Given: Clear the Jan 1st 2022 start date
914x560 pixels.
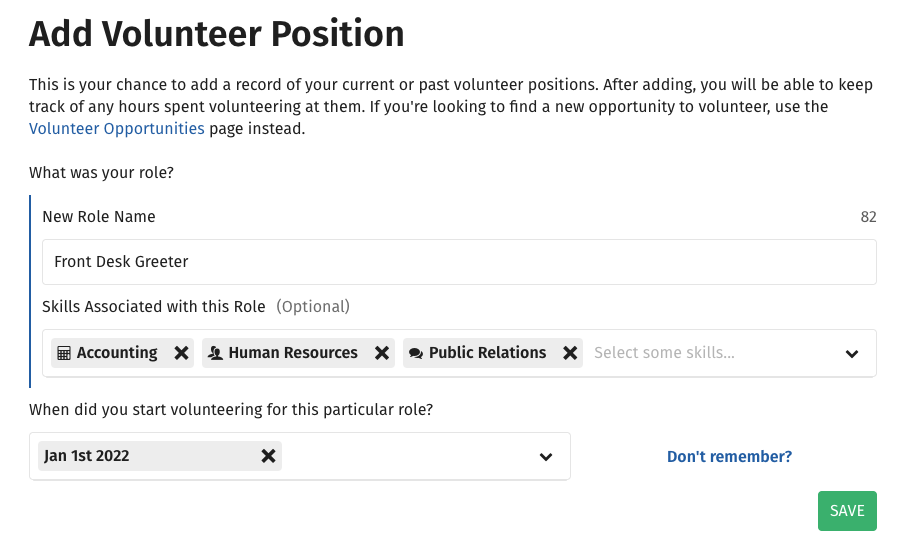Looking at the screenshot, I should [268, 456].
